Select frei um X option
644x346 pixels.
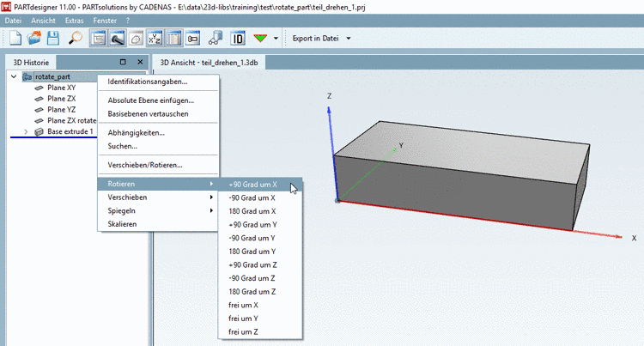pyautogui.click(x=260, y=306)
